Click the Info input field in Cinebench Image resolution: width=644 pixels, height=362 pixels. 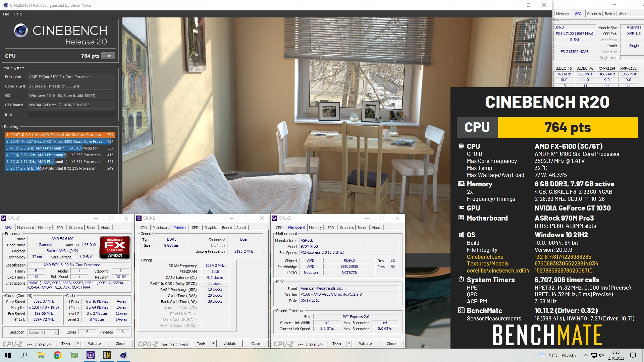pyautogui.click(x=71, y=114)
